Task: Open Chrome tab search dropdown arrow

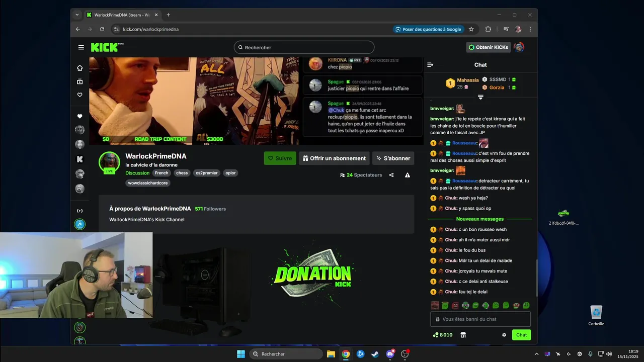Action: coord(77,15)
